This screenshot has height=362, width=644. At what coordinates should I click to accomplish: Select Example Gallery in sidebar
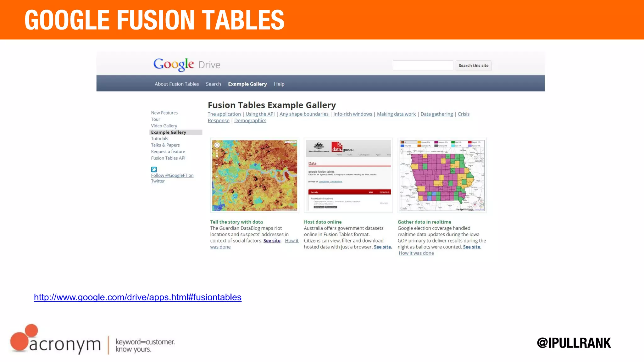click(x=175, y=132)
